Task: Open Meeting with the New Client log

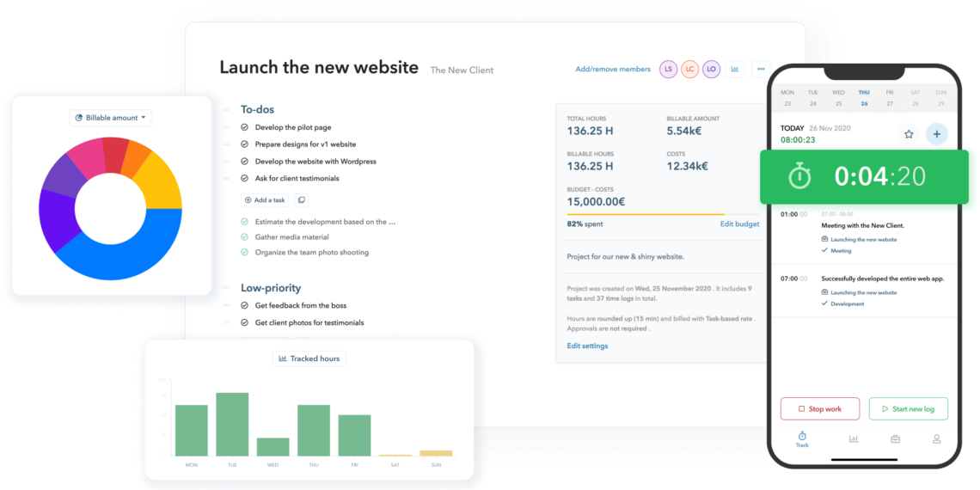Action: (864, 232)
